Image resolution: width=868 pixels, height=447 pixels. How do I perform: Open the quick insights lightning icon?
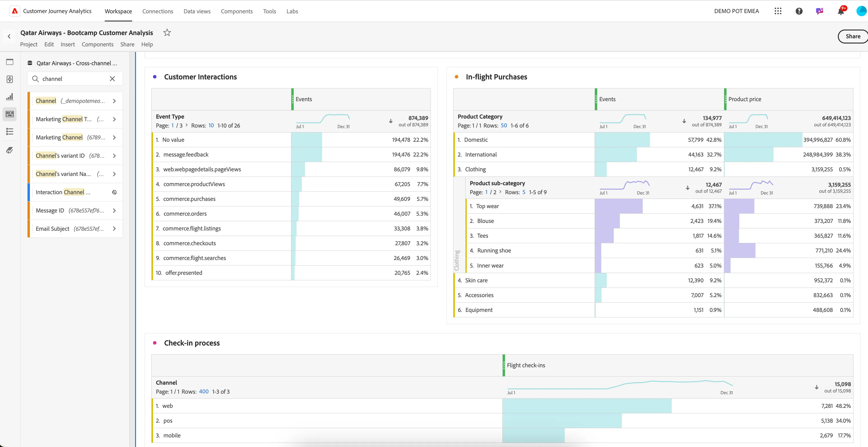[10, 79]
